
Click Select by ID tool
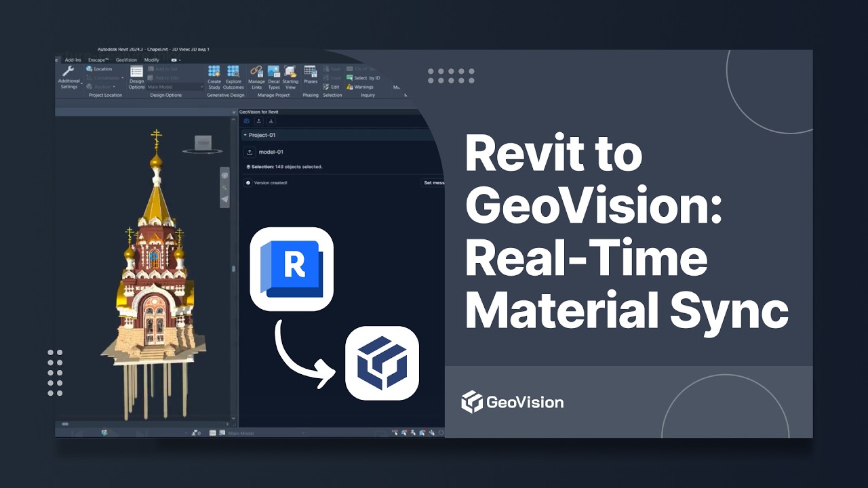coord(363,78)
